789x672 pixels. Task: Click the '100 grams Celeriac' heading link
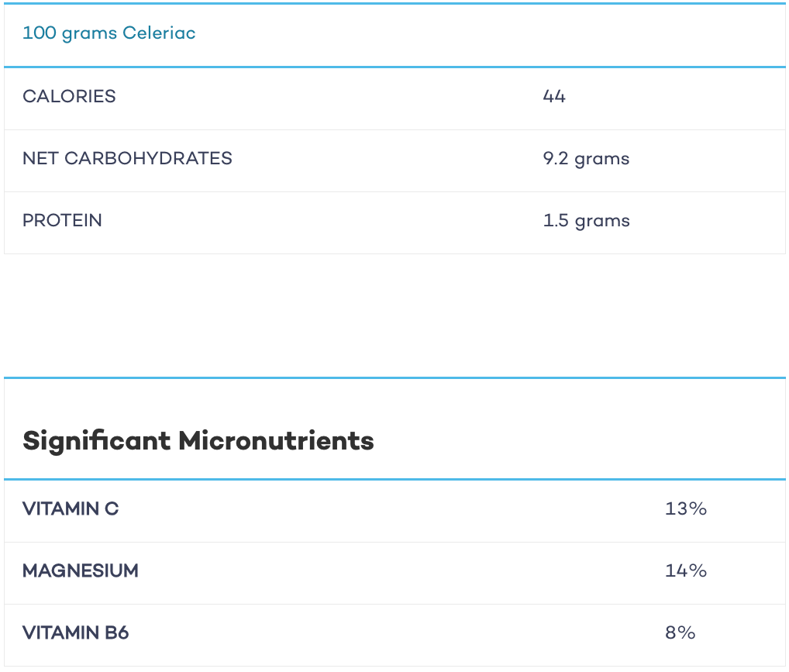[x=109, y=33]
